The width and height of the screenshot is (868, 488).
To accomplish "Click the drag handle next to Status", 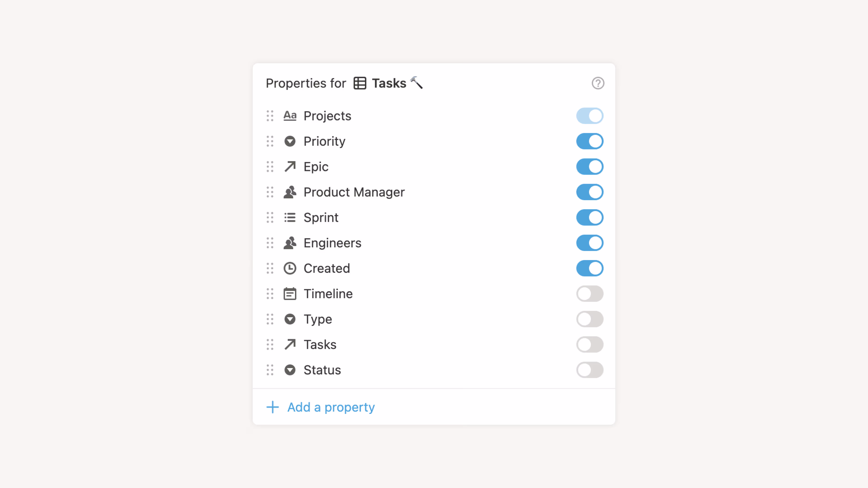I will [x=270, y=370].
